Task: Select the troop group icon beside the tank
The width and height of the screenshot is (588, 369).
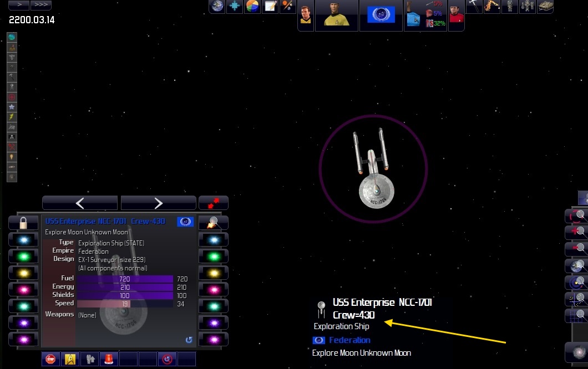Action: pyautogui.click(x=527, y=6)
